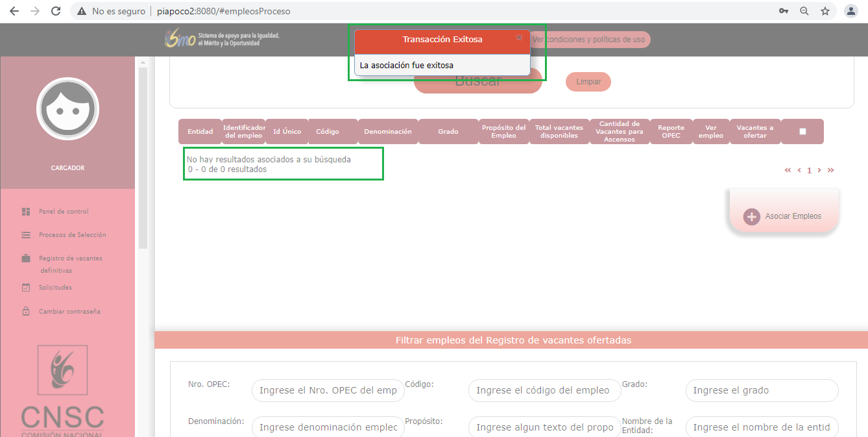Open Ver condiciones y políticas de uso
This screenshot has width=868, height=437.
(589, 40)
